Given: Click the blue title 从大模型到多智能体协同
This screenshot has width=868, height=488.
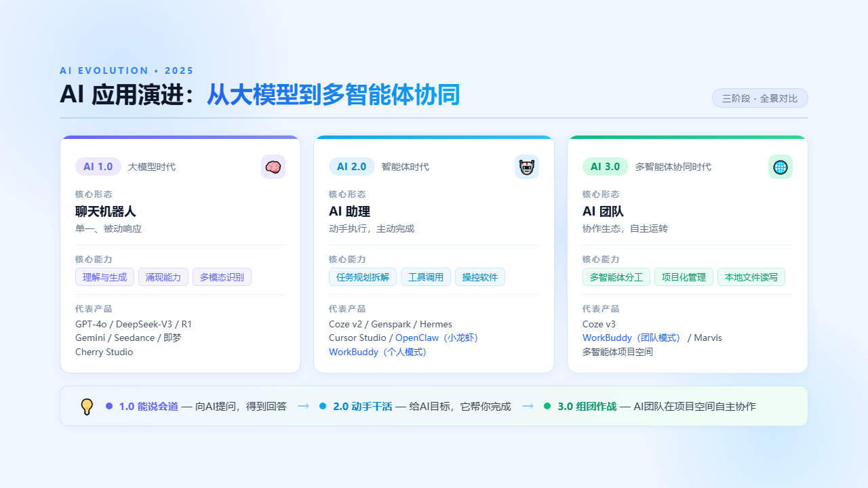Looking at the screenshot, I should click(333, 95).
